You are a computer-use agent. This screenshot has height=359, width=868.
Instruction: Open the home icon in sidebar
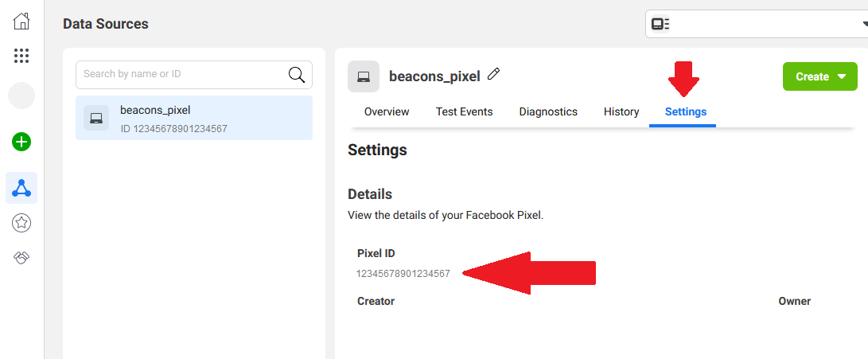[21, 21]
